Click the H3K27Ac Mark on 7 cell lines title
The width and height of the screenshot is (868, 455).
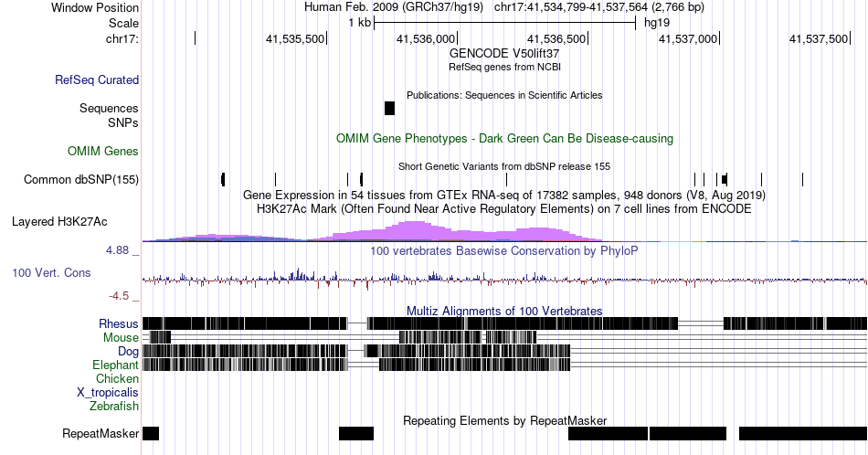point(504,208)
